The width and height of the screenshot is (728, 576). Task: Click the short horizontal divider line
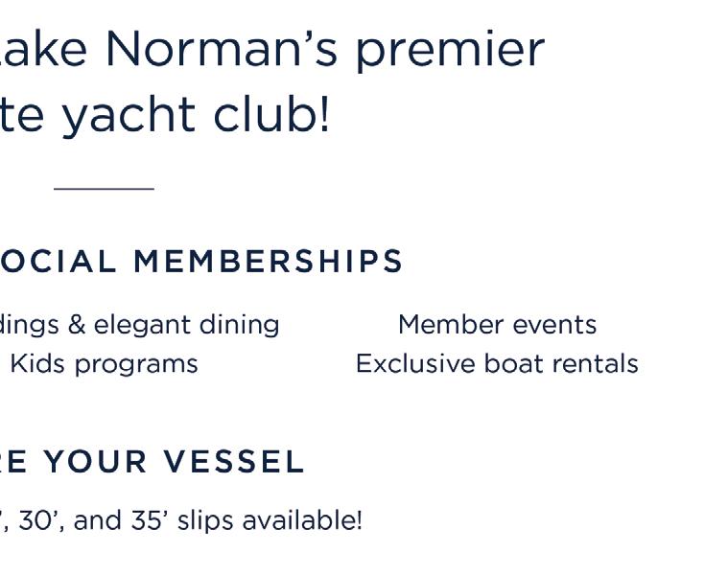104,189
